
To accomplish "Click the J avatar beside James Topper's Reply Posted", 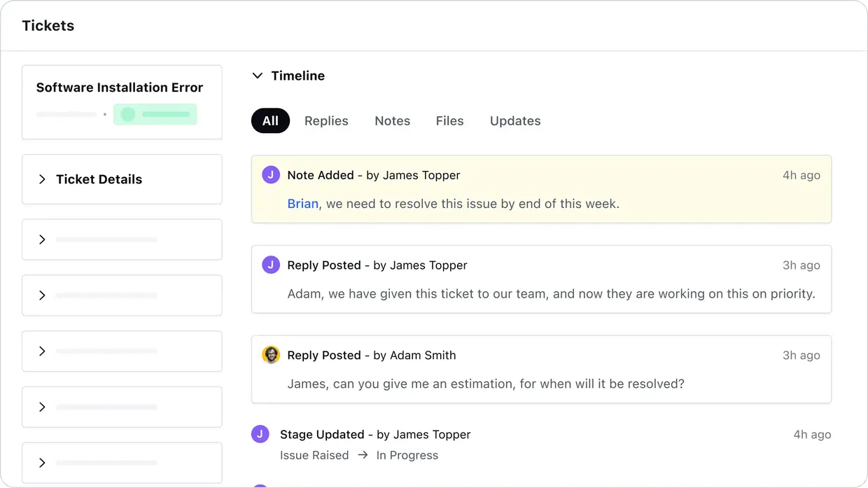I will (x=271, y=265).
